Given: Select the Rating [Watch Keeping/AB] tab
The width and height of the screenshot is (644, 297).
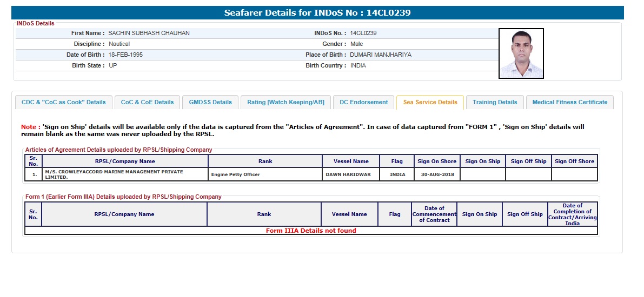Looking at the screenshot, I should [286, 102].
